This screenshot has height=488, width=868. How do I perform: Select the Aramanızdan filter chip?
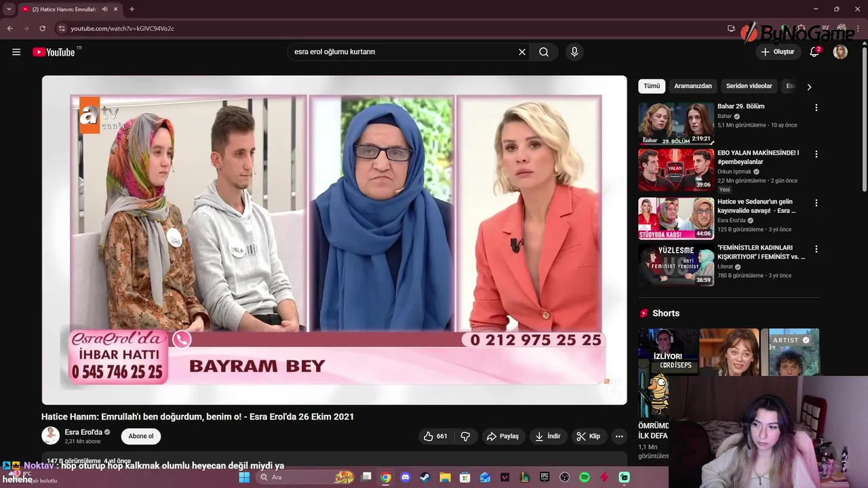point(693,86)
